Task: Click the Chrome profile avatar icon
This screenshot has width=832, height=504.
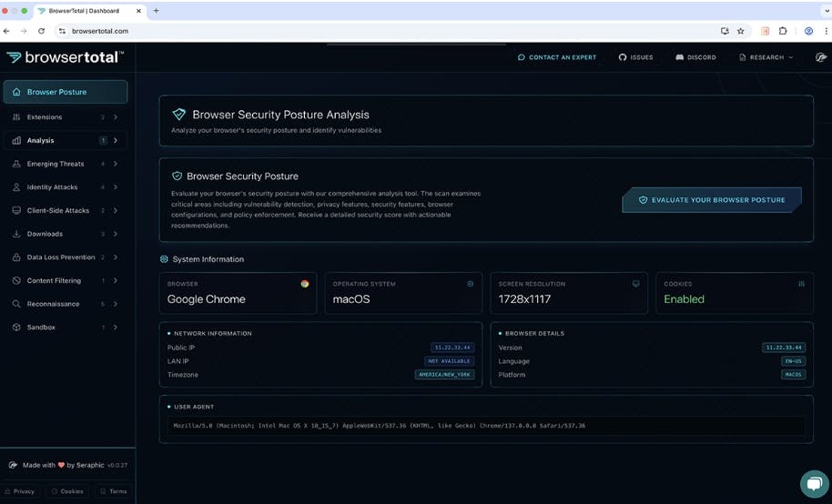Action: [x=808, y=31]
